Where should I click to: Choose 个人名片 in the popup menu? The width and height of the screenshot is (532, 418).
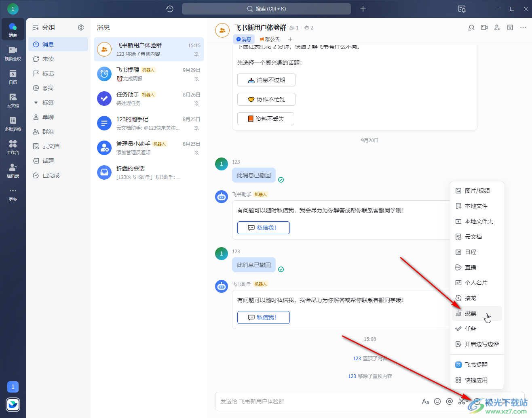(x=477, y=283)
